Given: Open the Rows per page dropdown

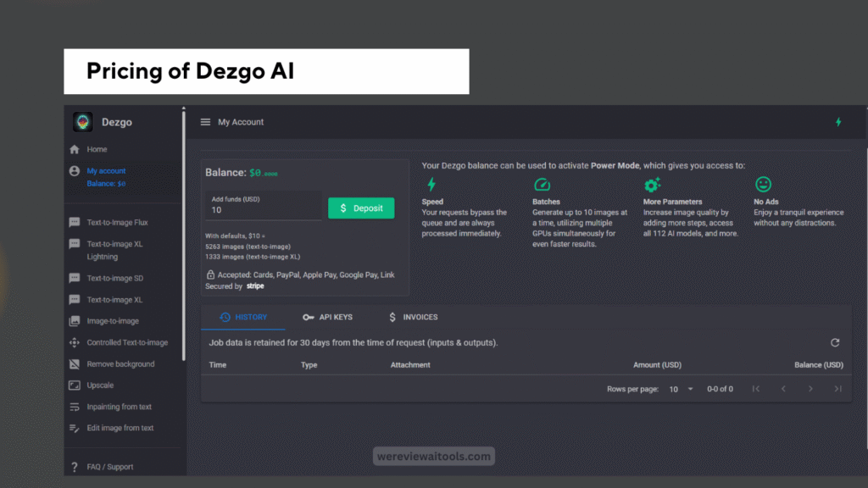Looking at the screenshot, I should [681, 389].
